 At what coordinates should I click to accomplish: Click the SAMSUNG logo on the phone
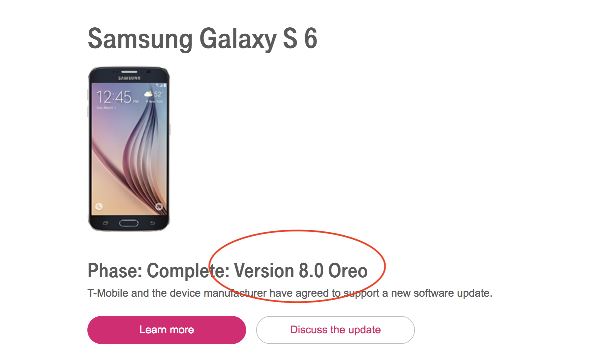129,78
